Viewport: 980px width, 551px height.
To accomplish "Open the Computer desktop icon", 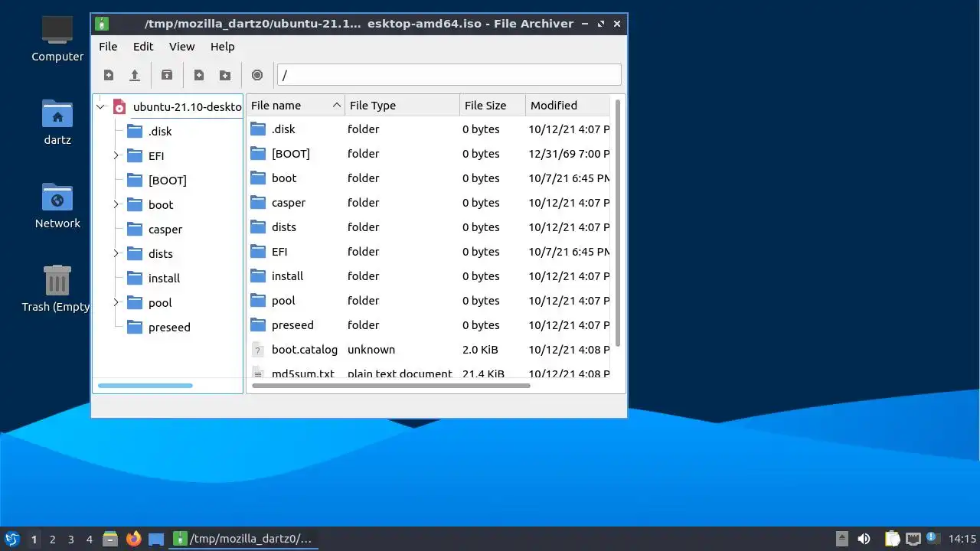I will pyautogui.click(x=57, y=38).
